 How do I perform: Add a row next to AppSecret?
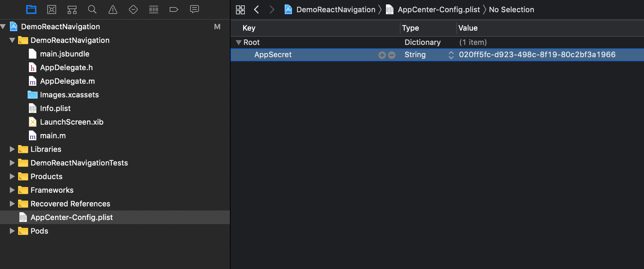382,55
